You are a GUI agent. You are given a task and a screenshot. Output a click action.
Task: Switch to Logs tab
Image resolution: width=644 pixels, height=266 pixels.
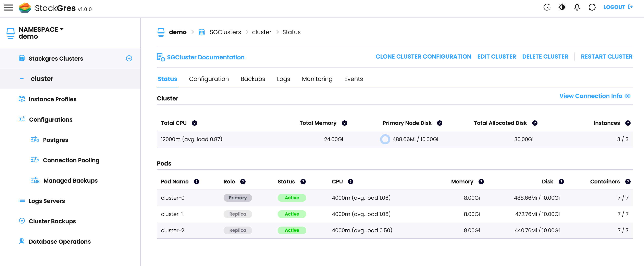pyautogui.click(x=283, y=79)
